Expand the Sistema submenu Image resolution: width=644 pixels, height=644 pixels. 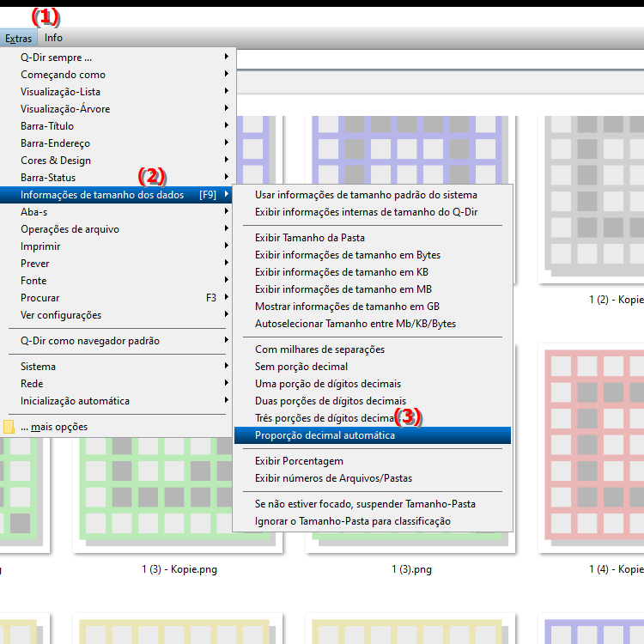pos(38,367)
